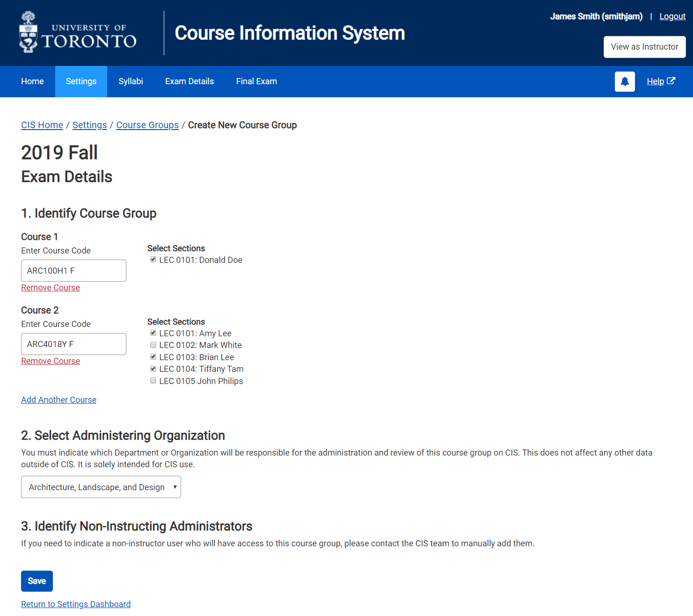693x616 pixels.
Task: Check LEC 0105 John Philips section
Action: coord(153,381)
